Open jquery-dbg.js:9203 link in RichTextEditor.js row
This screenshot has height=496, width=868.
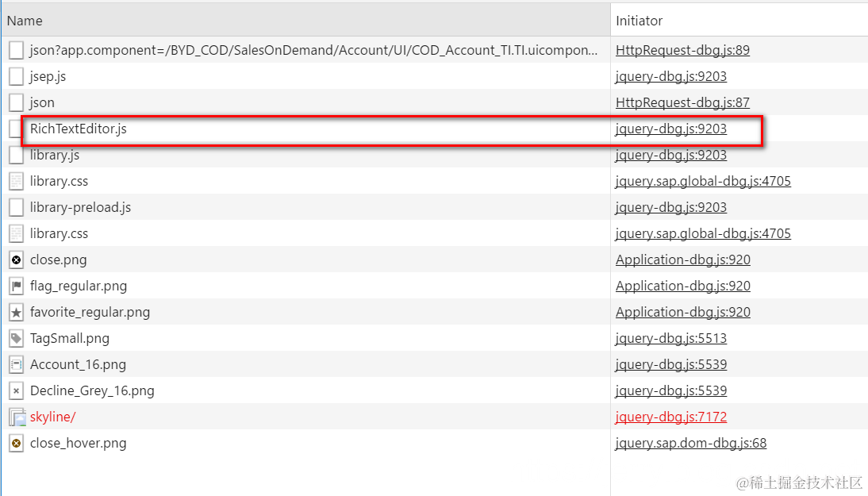671,129
